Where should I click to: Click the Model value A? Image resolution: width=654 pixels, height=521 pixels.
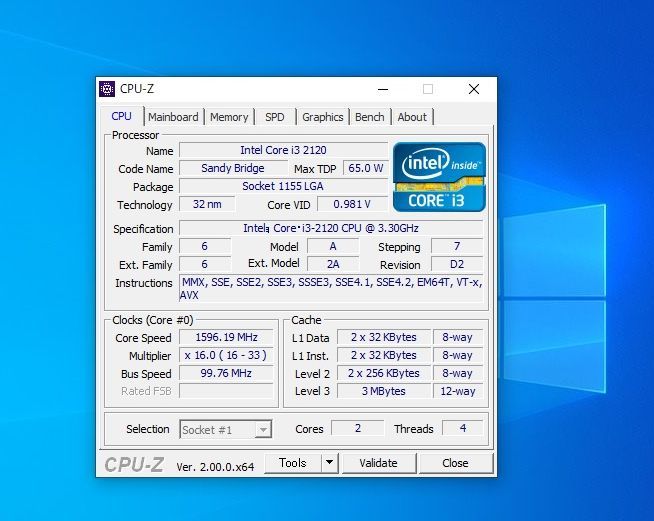(x=332, y=247)
